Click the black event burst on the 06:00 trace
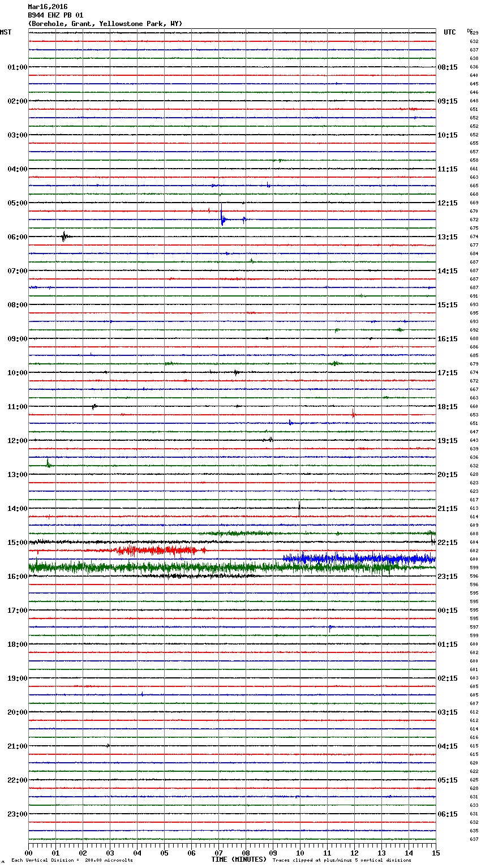 [65, 237]
